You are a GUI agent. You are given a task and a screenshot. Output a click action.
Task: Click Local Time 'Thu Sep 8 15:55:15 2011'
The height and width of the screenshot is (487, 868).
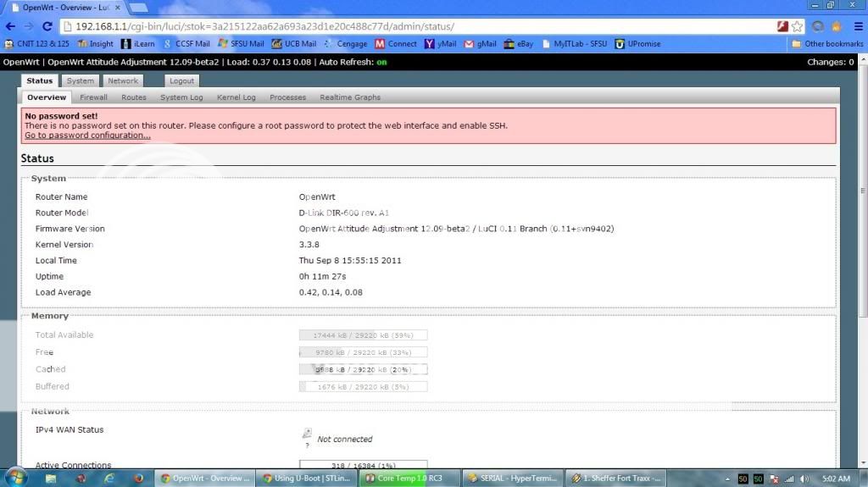pos(350,261)
